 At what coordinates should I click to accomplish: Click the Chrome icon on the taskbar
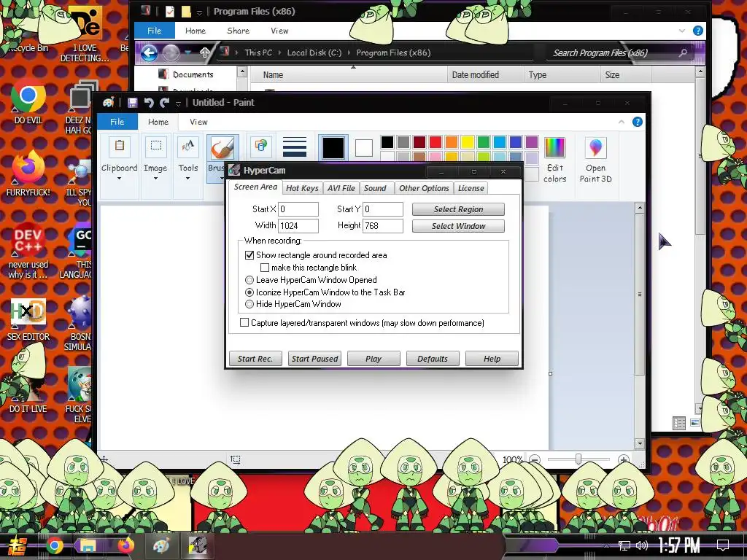(x=54, y=545)
